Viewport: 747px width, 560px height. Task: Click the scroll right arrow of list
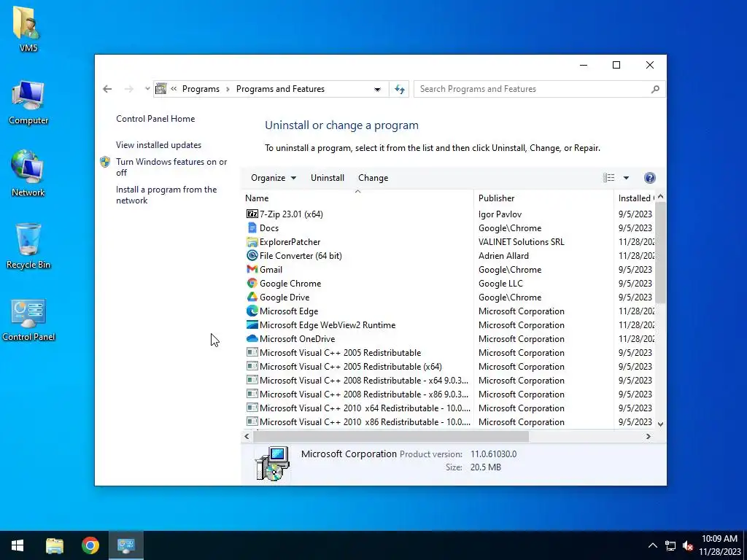click(x=648, y=436)
